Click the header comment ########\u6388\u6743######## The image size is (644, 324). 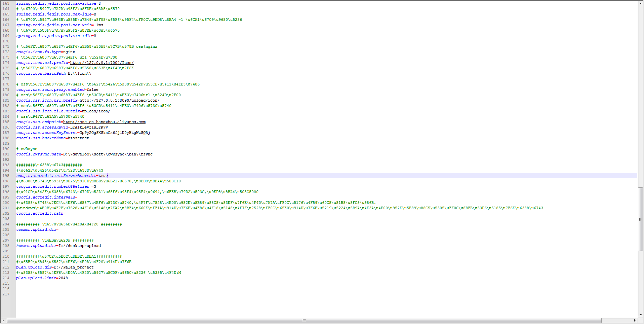(x=49, y=165)
